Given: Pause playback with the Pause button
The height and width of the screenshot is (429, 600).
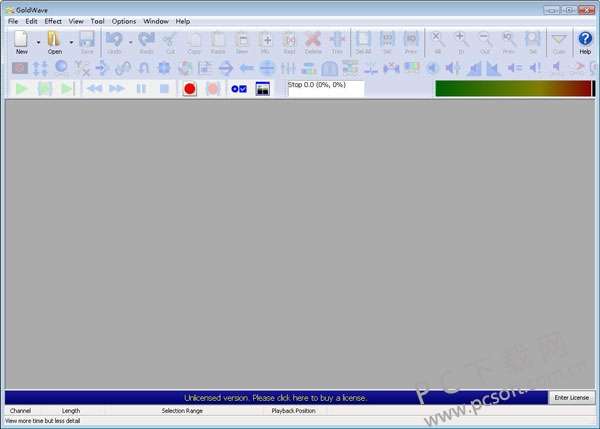Looking at the screenshot, I should tap(141, 89).
